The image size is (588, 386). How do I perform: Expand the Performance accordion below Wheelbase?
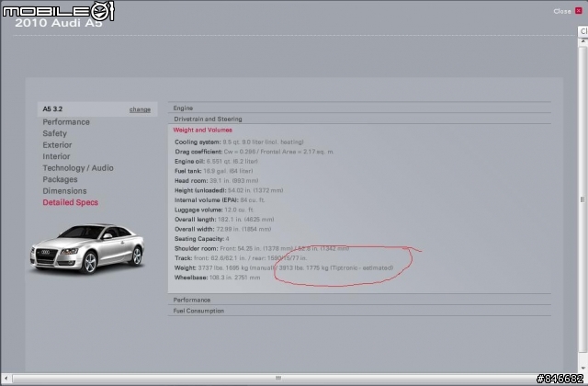[359, 300]
